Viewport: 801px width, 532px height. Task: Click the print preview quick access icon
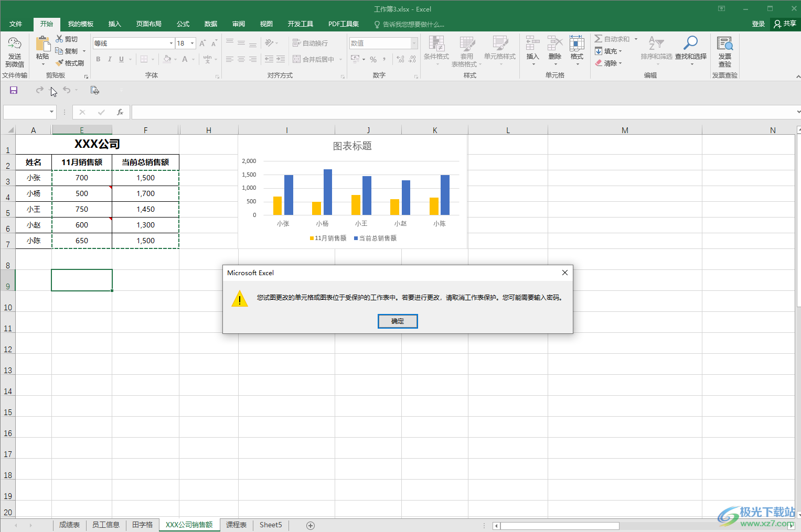pyautogui.click(x=94, y=90)
